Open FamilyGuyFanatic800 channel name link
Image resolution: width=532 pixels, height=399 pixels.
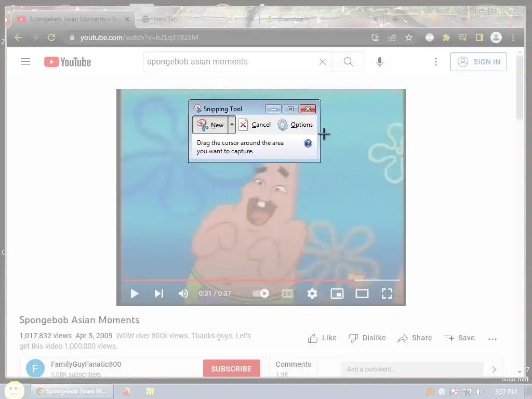pos(86,364)
